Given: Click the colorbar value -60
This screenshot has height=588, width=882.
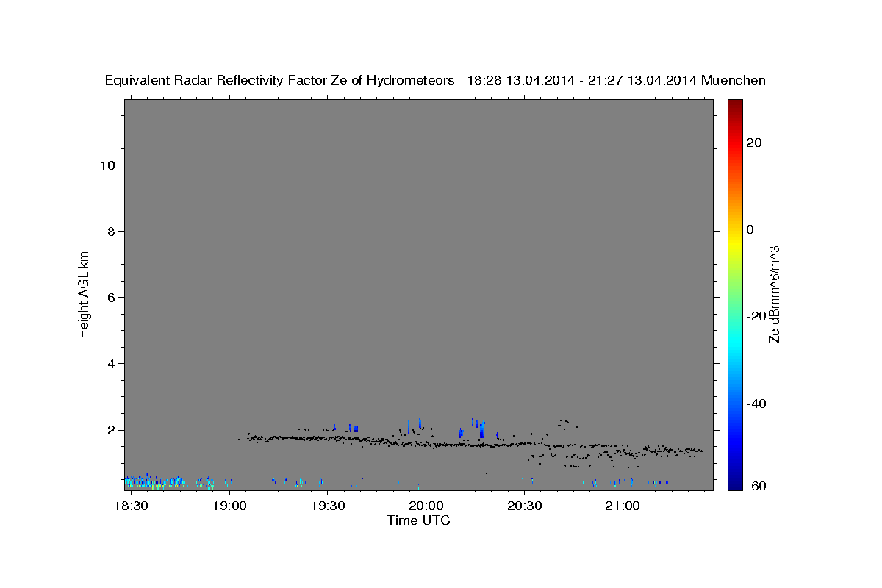Looking at the screenshot, I should [x=756, y=486].
